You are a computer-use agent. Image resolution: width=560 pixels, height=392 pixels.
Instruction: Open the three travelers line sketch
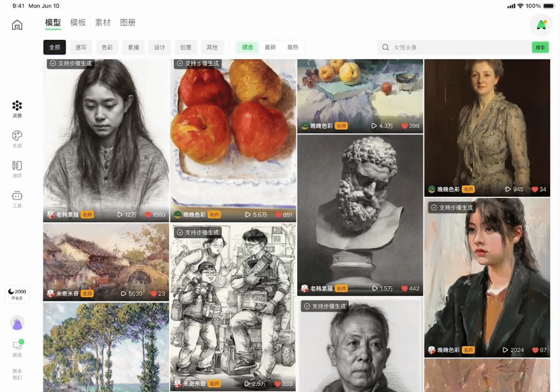click(233, 307)
